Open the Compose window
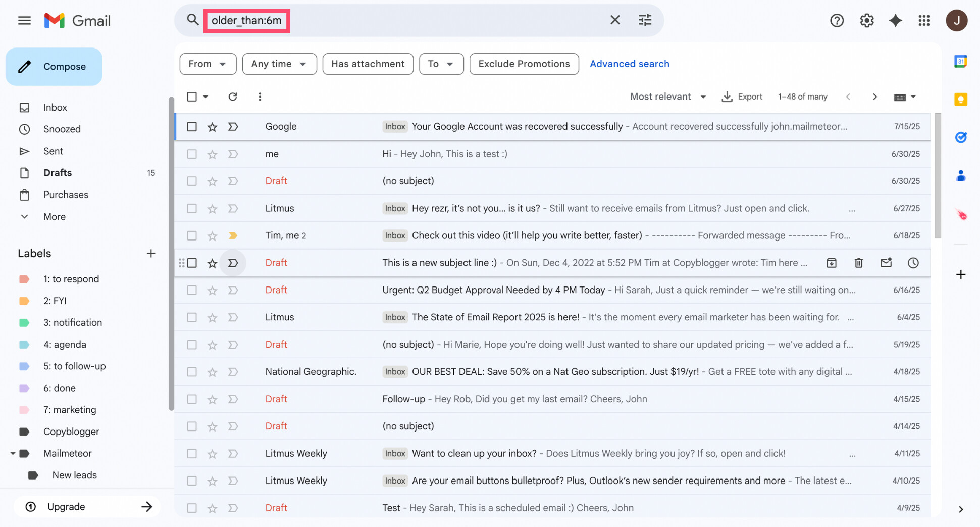 point(54,66)
